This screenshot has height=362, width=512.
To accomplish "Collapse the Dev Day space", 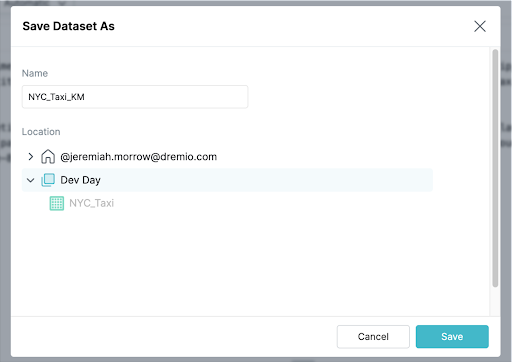I will tap(31, 180).
